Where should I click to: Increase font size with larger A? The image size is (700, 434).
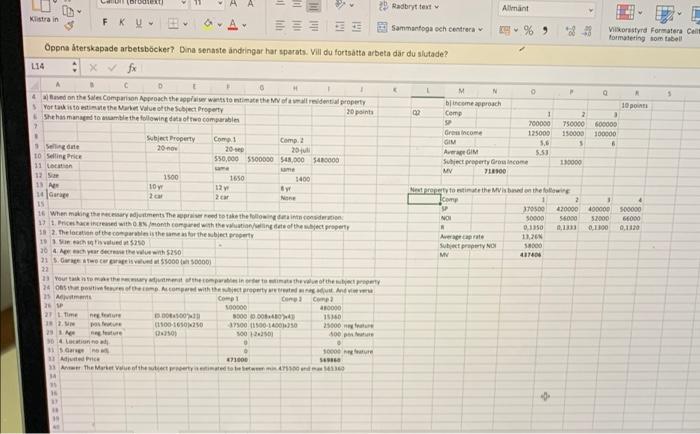click(x=233, y=4)
